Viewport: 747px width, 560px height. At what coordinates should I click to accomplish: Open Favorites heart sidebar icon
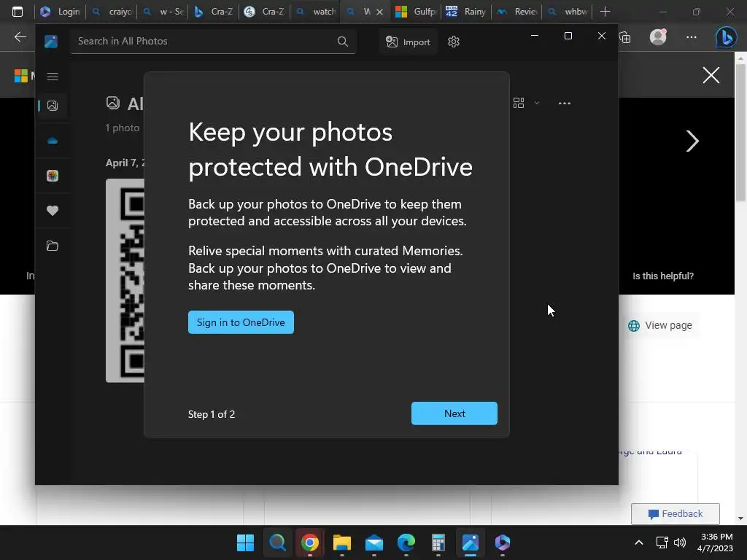click(53, 211)
